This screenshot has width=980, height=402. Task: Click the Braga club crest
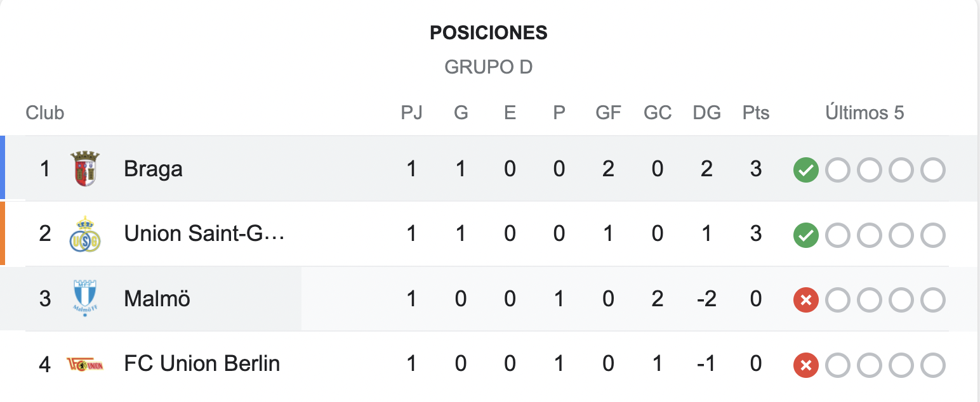[85, 169]
